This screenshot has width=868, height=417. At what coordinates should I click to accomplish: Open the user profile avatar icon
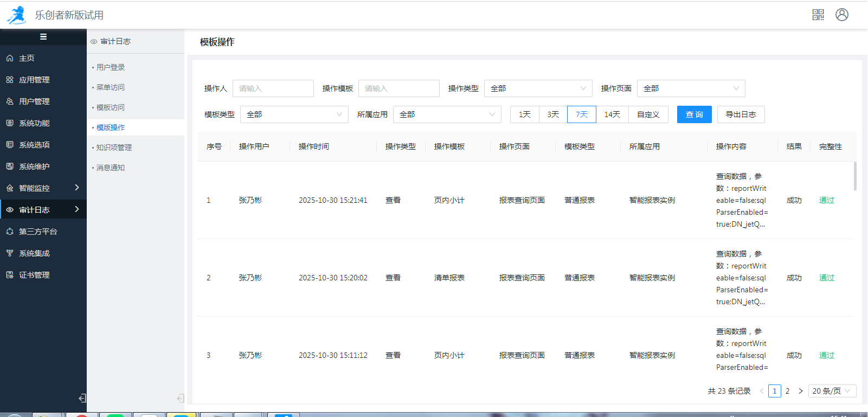click(x=842, y=15)
